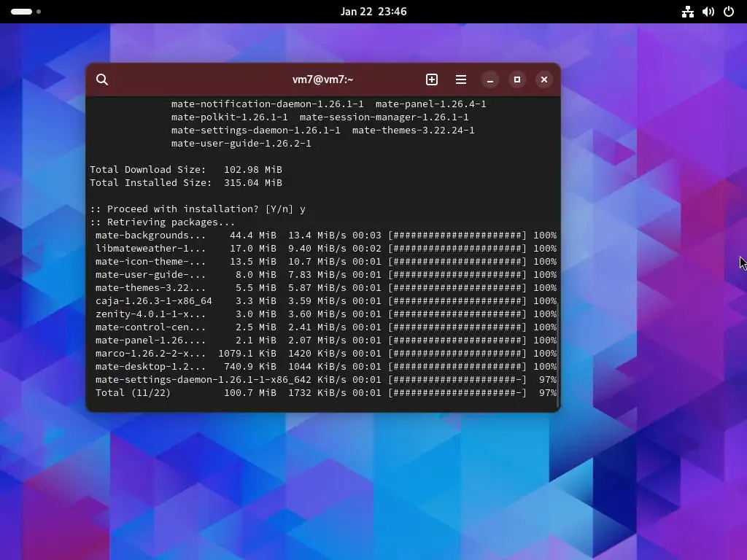
Task: Click the mate-icon-theme-... package row
Action: coord(326,262)
